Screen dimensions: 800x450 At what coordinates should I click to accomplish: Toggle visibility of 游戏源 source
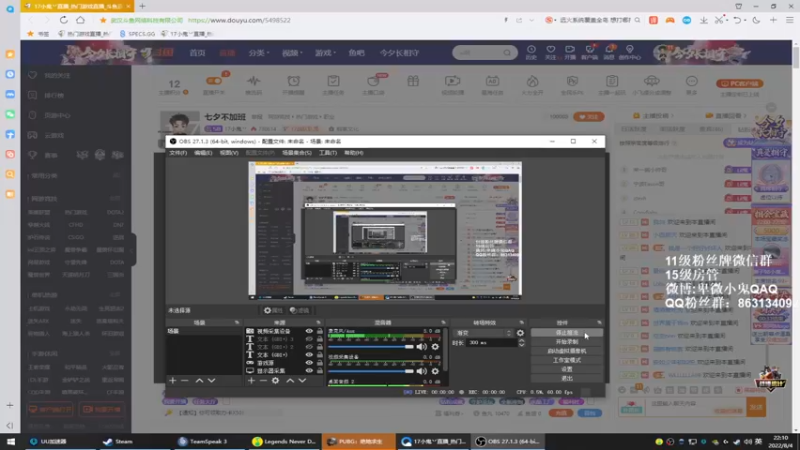click(309, 363)
